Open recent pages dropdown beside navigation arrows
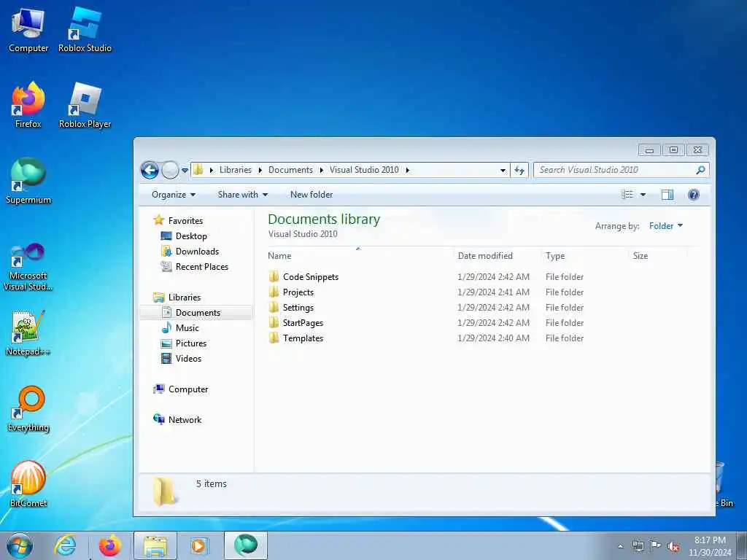Image resolution: width=747 pixels, height=560 pixels. coord(185,170)
